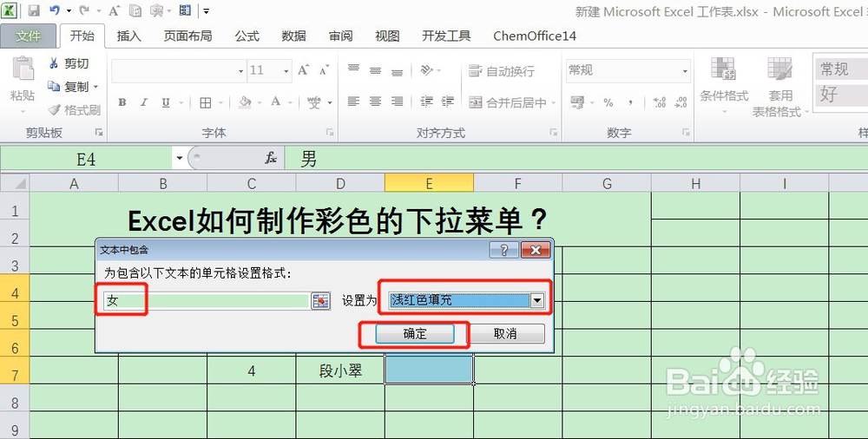Expand the Name Box dropdown arrow
Image resolution: width=868 pixels, height=439 pixels.
180,159
